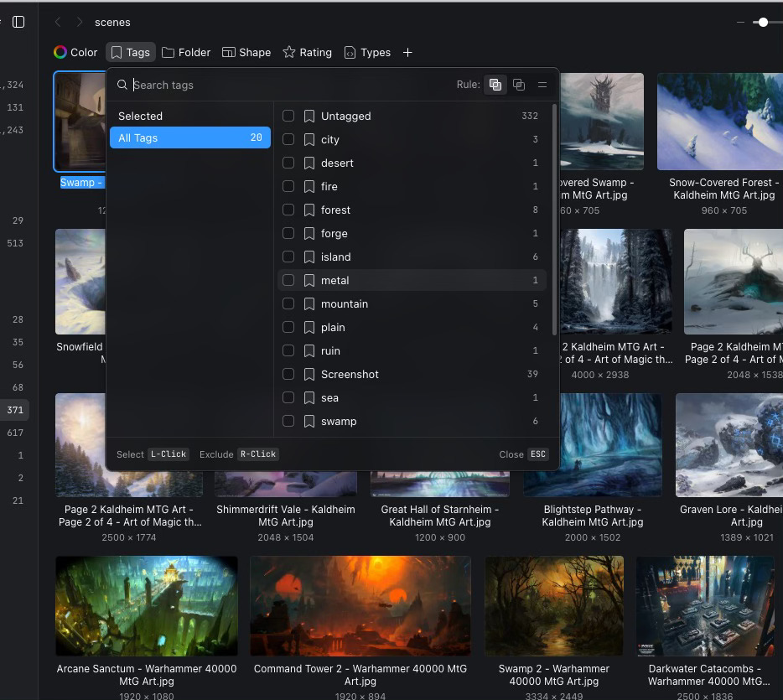783x700 pixels.
Task: Close the tags popup via ESC button
Action: (538, 454)
